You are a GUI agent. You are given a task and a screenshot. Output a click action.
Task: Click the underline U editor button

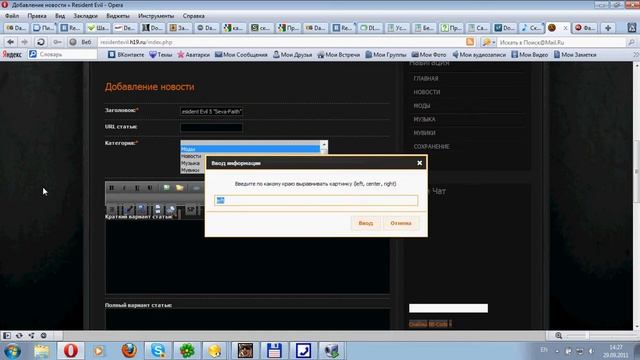(x=138, y=188)
